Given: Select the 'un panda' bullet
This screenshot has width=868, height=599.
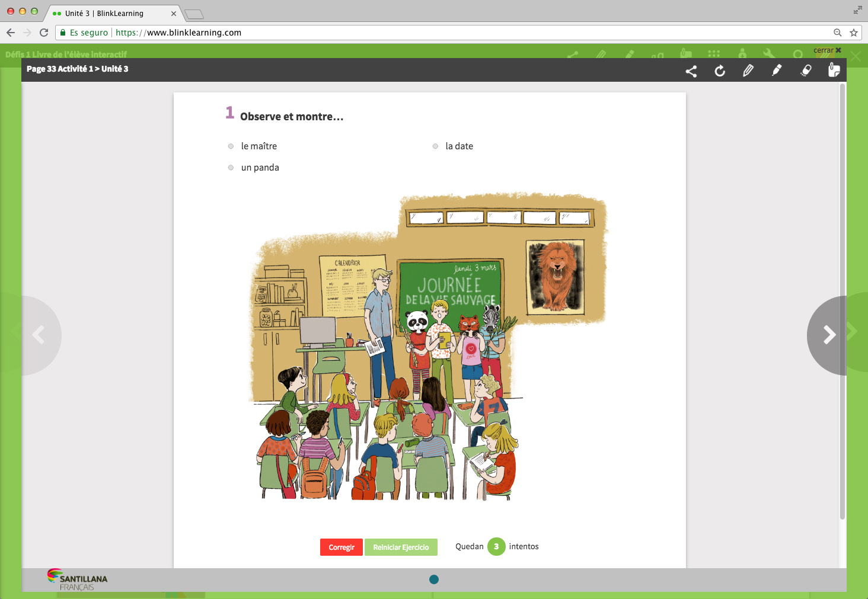Looking at the screenshot, I should [x=231, y=168].
